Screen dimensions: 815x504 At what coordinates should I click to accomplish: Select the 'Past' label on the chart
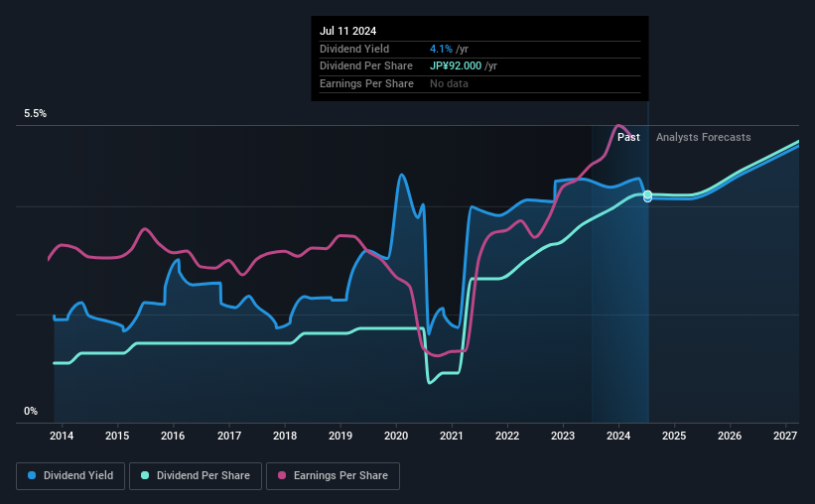pos(628,137)
